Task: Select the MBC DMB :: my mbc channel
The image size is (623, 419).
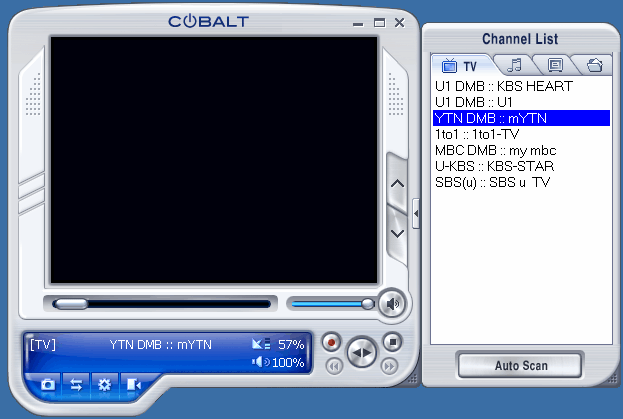Action: point(521,150)
